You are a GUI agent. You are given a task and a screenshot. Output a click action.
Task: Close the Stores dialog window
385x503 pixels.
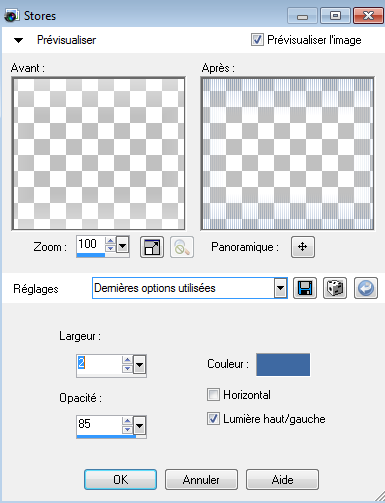(x=368, y=16)
